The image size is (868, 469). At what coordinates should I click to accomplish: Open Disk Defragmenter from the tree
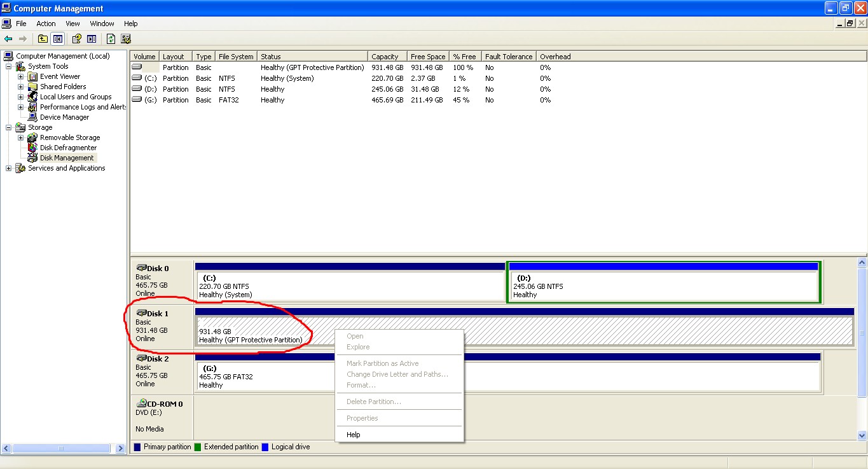(x=68, y=148)
